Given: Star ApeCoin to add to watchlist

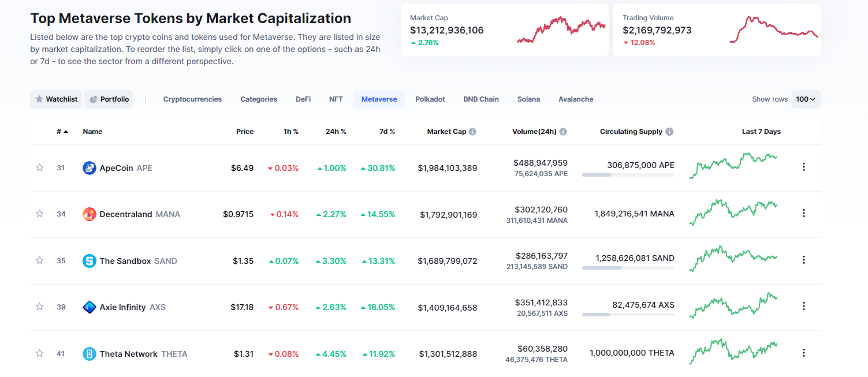Looking at the screenshot, I should point(39,167).
